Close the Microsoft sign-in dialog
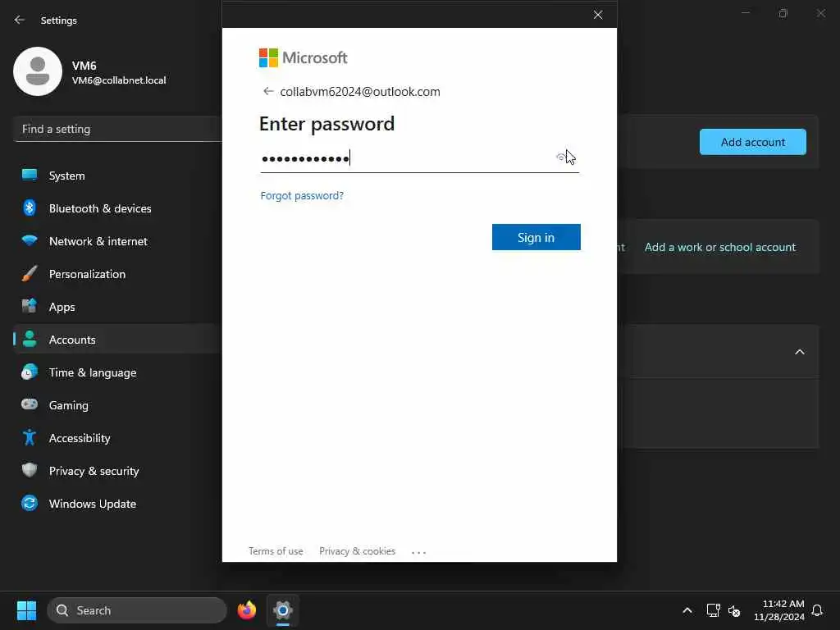Screen dimensions: 840x630 (x=598, y=15)
